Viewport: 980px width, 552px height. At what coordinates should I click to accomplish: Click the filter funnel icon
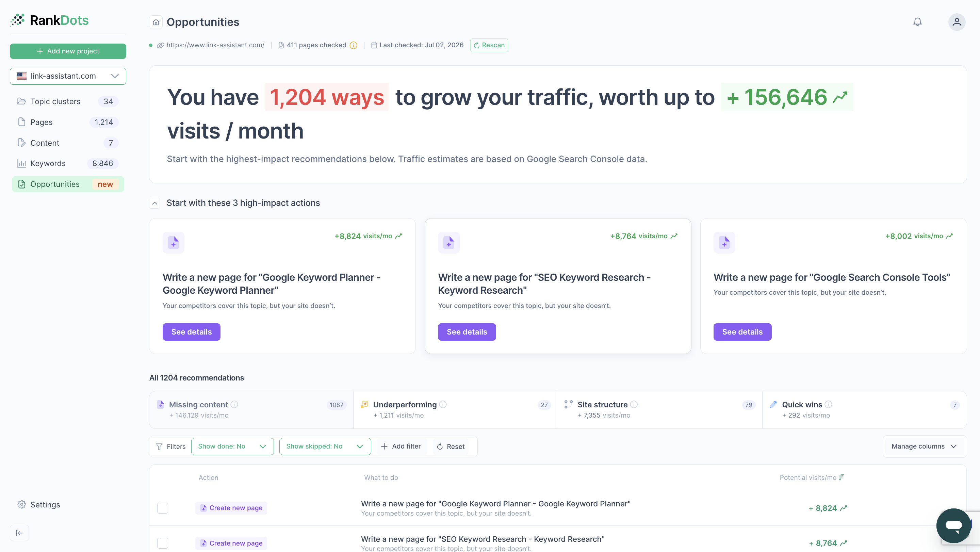(159, 447)
